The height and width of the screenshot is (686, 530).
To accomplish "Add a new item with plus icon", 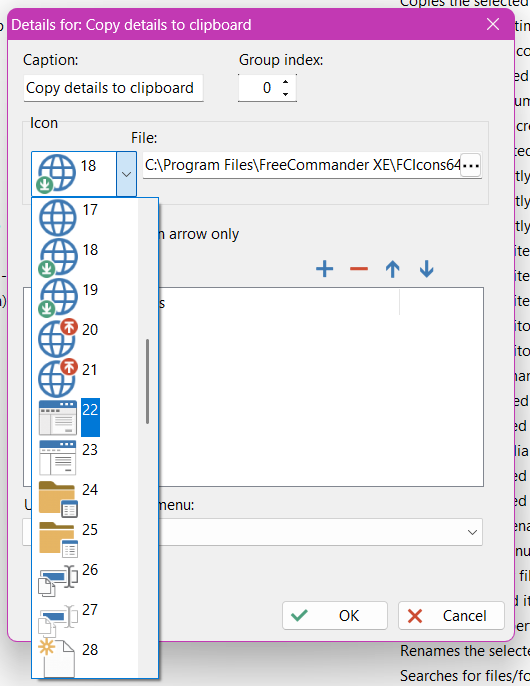I will 324,269.
